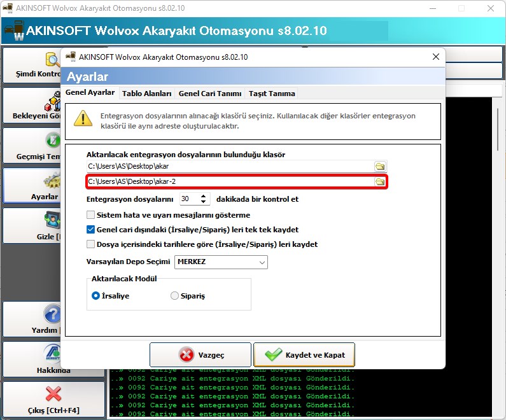Select İrsaliye module radio button
Viewport: 506px width, 420px height.
click(95, 296)
